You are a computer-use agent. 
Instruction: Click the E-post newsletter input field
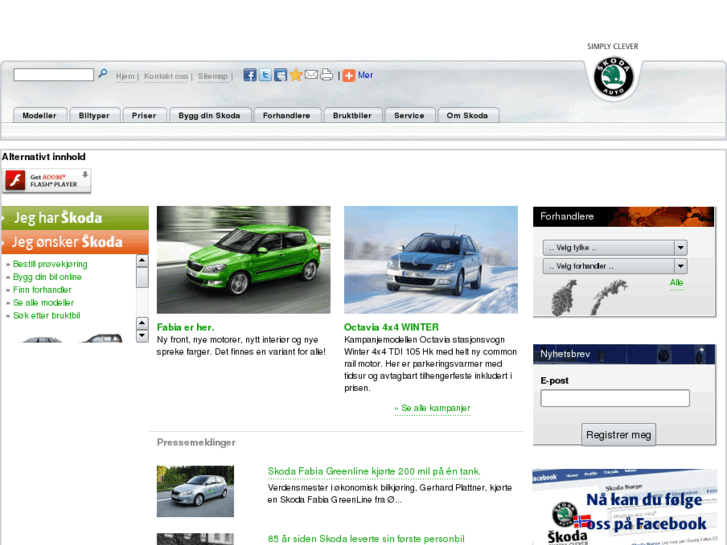pos(615,398)
